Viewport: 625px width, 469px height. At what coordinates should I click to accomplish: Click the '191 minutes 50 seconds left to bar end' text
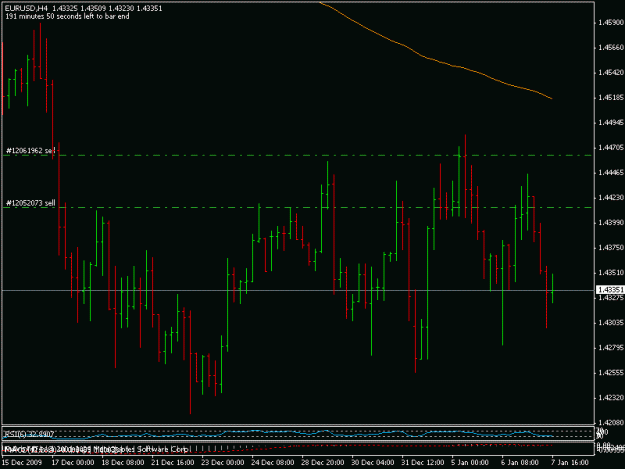tap(67, 16)
